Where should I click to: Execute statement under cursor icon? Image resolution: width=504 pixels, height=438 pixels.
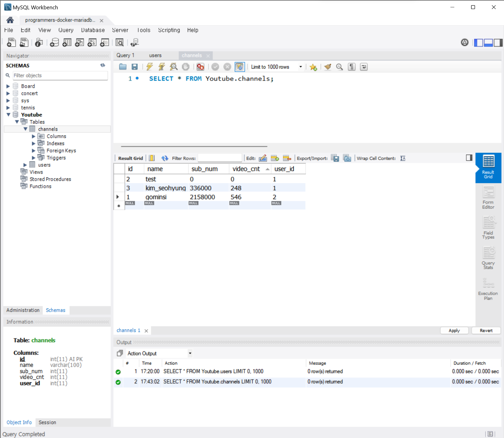pos(162,67)
